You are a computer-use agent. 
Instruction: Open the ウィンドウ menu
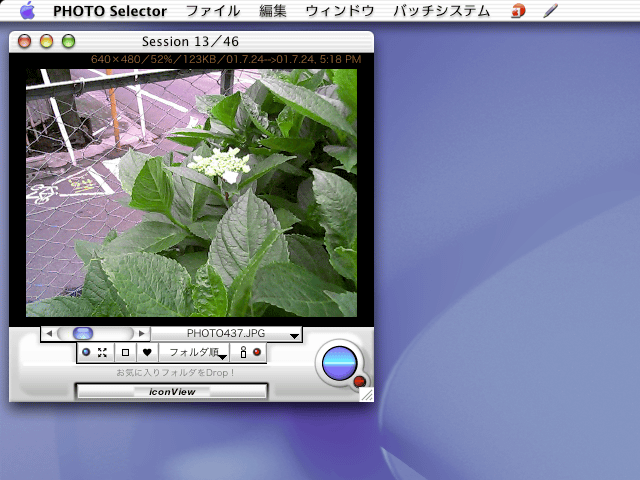tap(340, 11)
